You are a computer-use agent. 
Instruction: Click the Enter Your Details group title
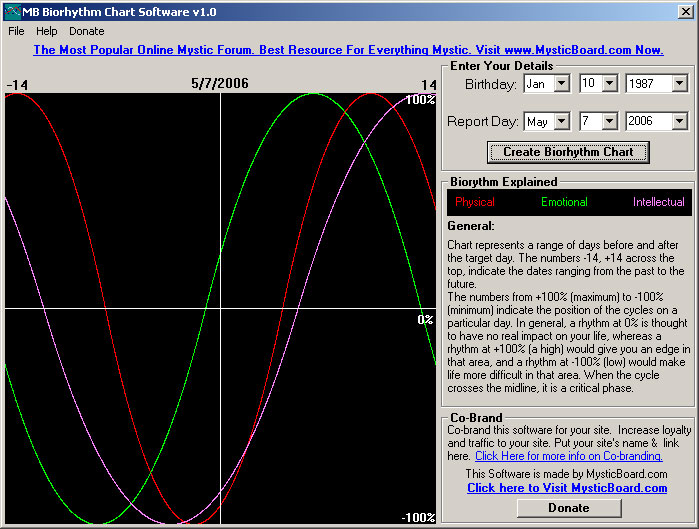point(502,66)
